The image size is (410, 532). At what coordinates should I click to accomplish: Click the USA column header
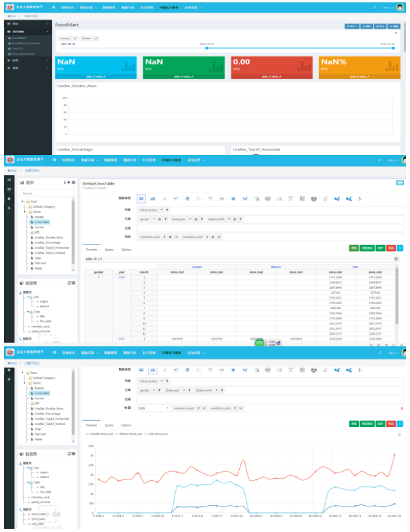pyautogui.click(x=355, y=267)
